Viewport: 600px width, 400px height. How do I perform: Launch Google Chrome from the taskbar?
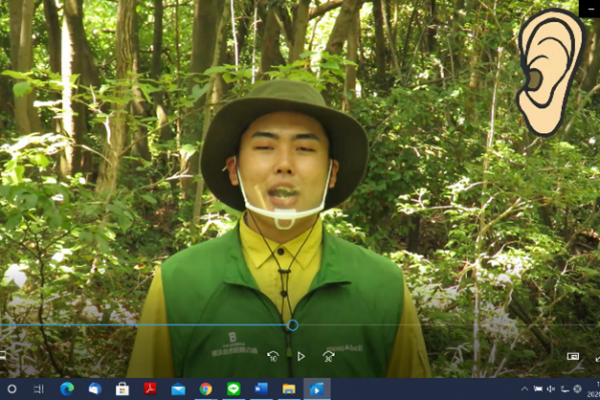(205, 388)
